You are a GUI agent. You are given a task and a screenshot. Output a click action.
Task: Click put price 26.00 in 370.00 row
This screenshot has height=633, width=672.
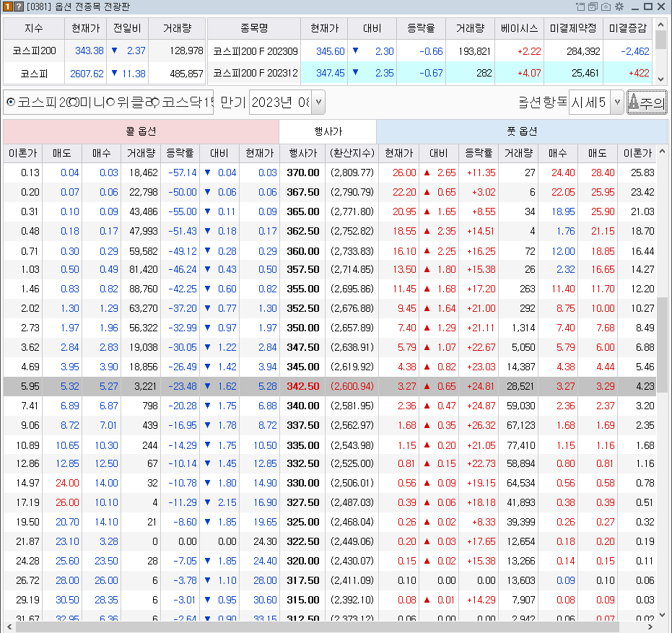click(404, 173)
